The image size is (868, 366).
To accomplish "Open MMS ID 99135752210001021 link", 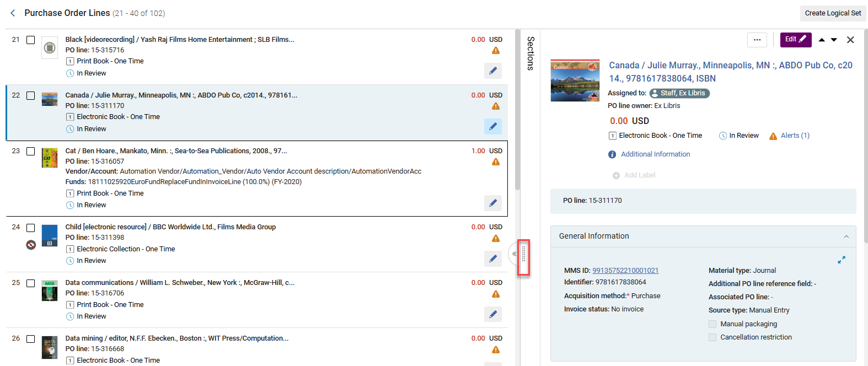I will coord(625,271).
